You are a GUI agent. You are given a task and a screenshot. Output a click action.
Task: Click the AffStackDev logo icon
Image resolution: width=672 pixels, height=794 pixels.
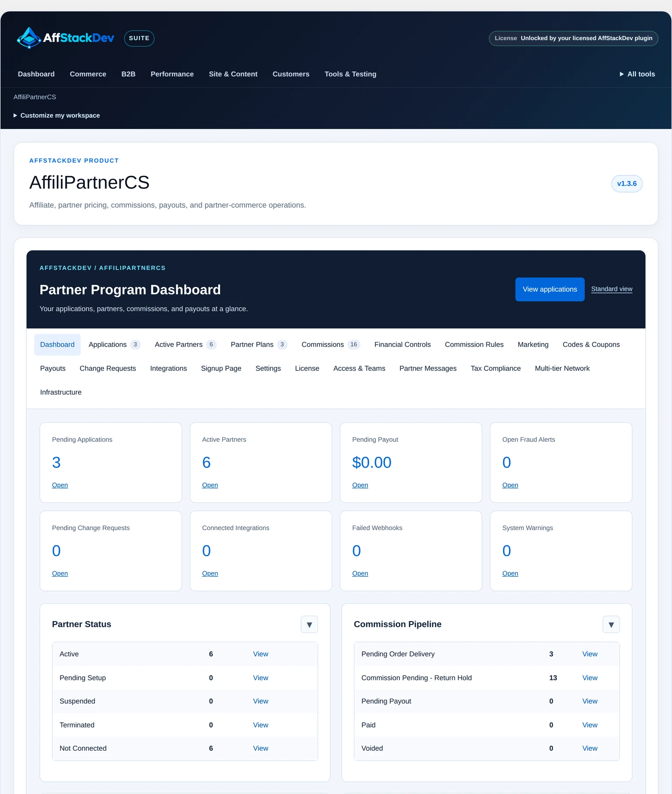click(29, 38)
